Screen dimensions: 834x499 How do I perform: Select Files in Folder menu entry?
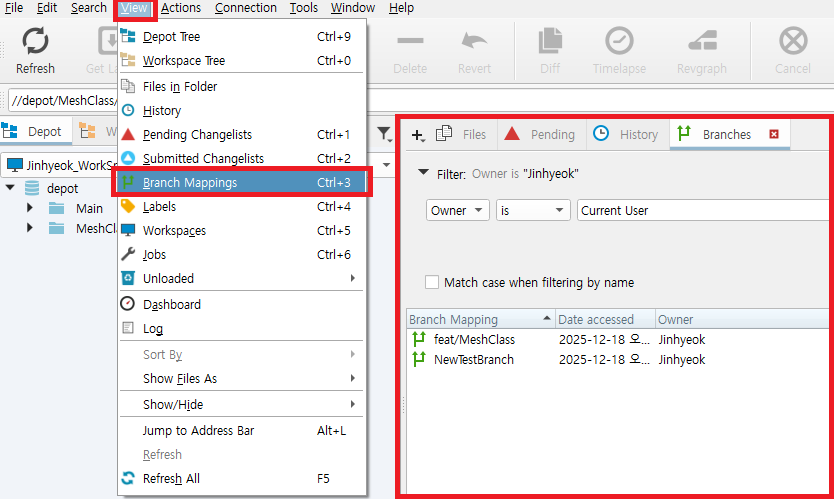coord(242,86)
